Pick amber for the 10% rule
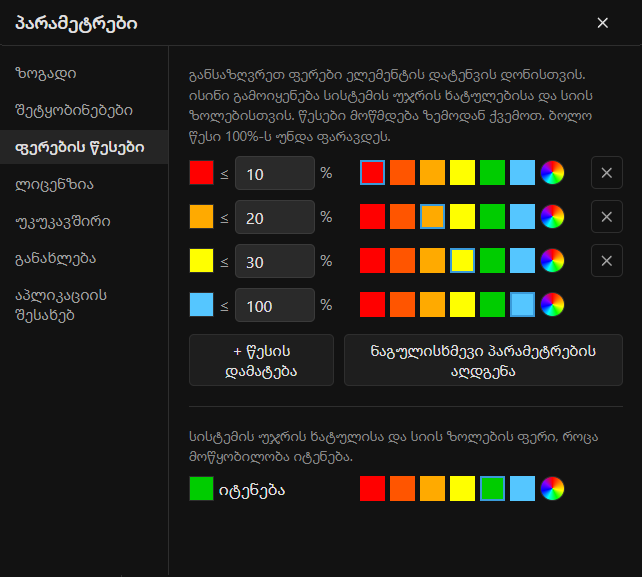Image resolution: width=642 pixels, height=577 pixels. tap(432, 173)
